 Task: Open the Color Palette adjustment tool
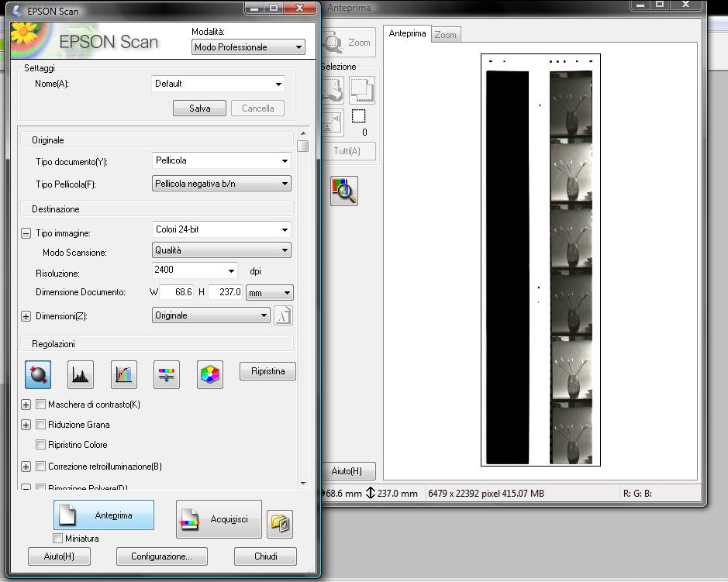209,374
